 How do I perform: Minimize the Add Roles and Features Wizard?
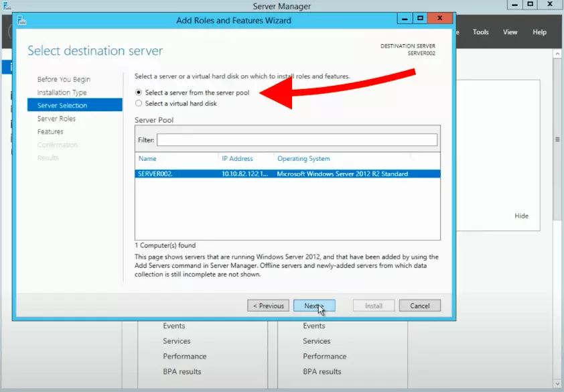pos(405,18)
